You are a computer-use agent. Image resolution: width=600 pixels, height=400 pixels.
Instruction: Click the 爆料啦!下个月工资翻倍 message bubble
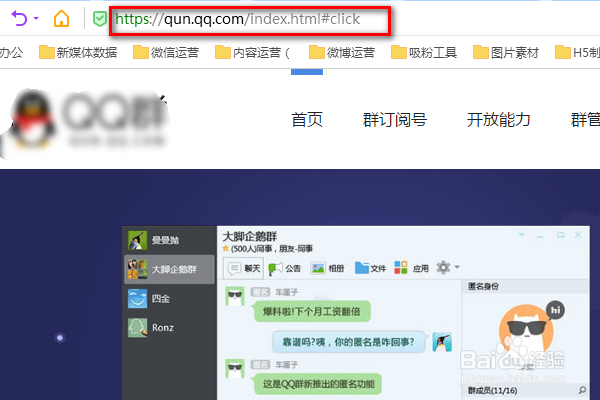[x=312, y=312]
